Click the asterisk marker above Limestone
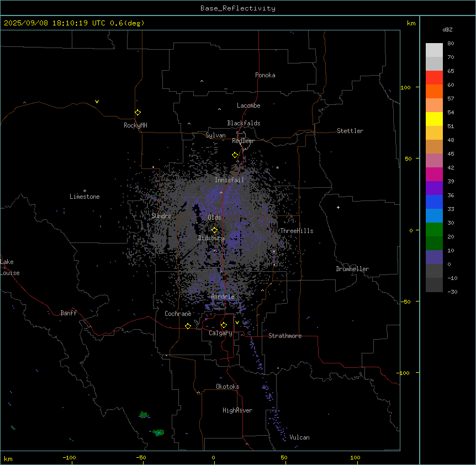 point(84,191)
